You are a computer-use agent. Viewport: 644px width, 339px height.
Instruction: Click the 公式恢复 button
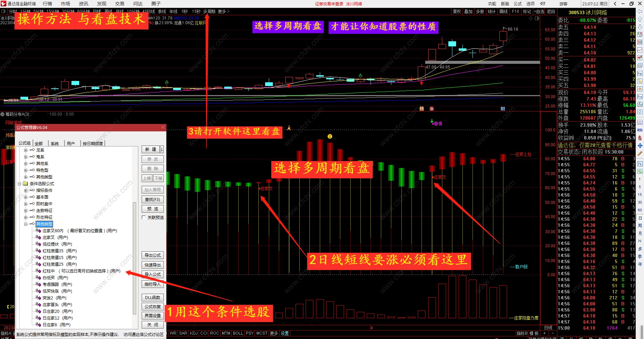click(153, 306)
